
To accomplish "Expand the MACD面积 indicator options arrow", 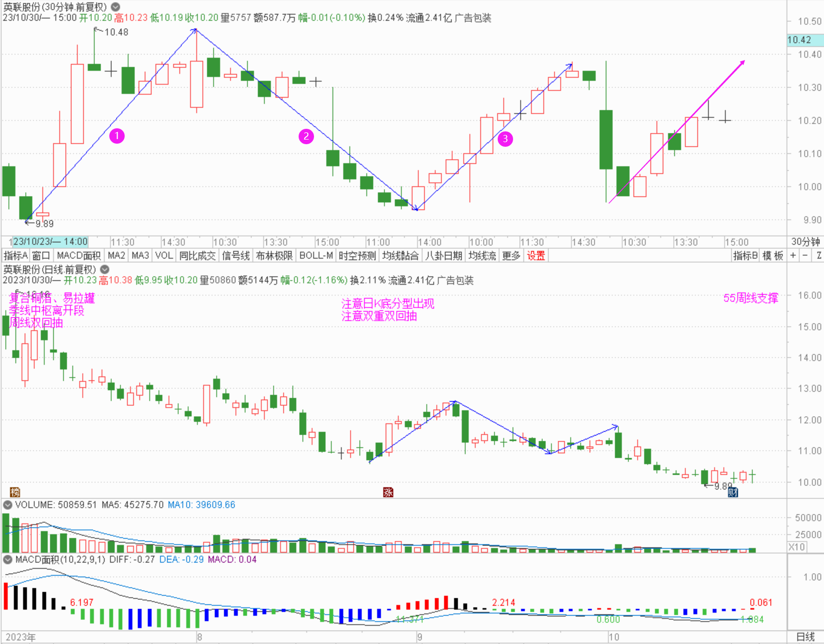I will pyautogui.click(x=8, y=559).
